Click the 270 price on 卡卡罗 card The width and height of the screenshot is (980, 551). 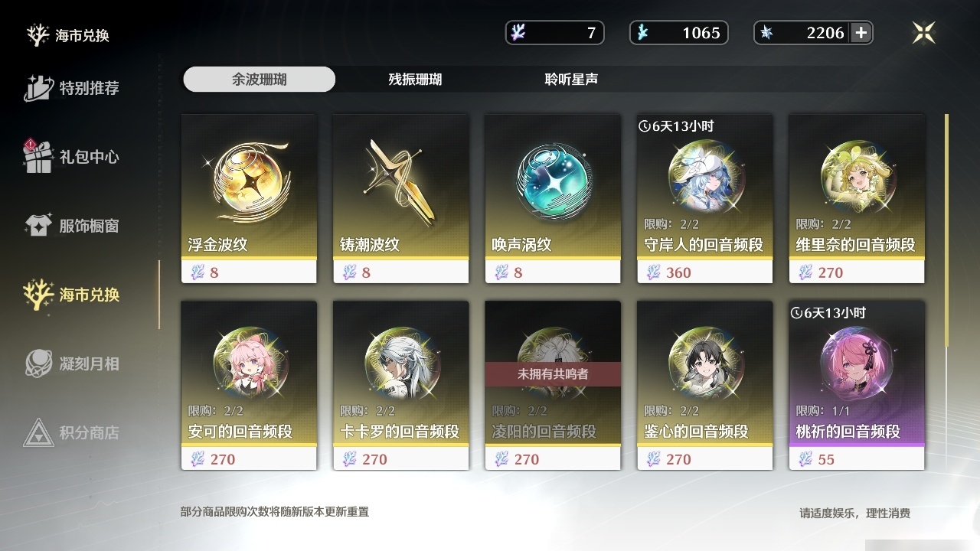click(x=374, y=459)
